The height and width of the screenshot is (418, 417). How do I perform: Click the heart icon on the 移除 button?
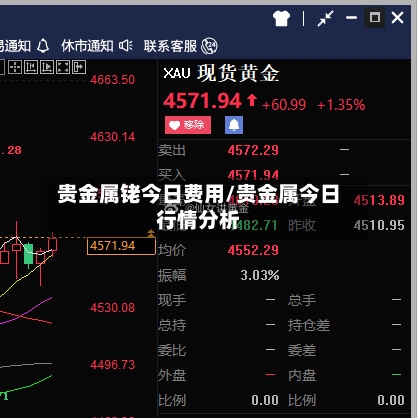click(x=174, y=125)
